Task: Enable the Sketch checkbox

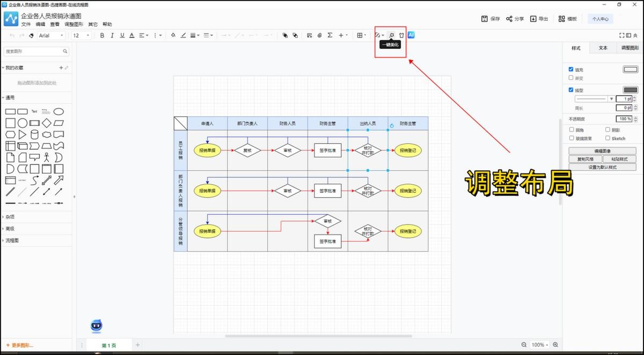Action: click(608, 138)
